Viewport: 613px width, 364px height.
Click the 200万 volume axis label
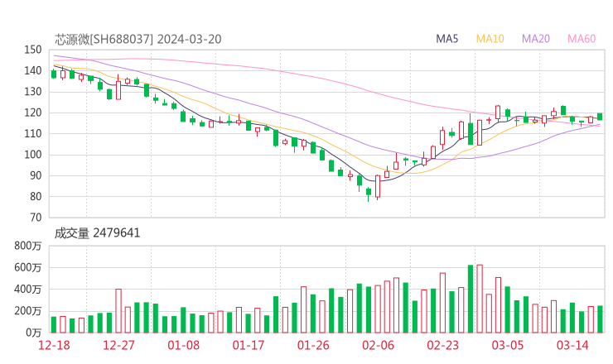(27, 311)
